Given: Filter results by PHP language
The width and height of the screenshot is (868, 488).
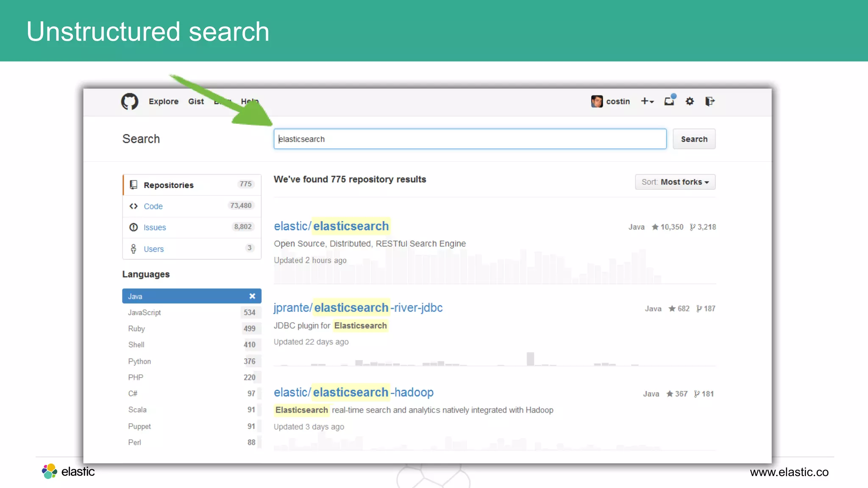Looking at the screenshot, I should coord(192,377).
